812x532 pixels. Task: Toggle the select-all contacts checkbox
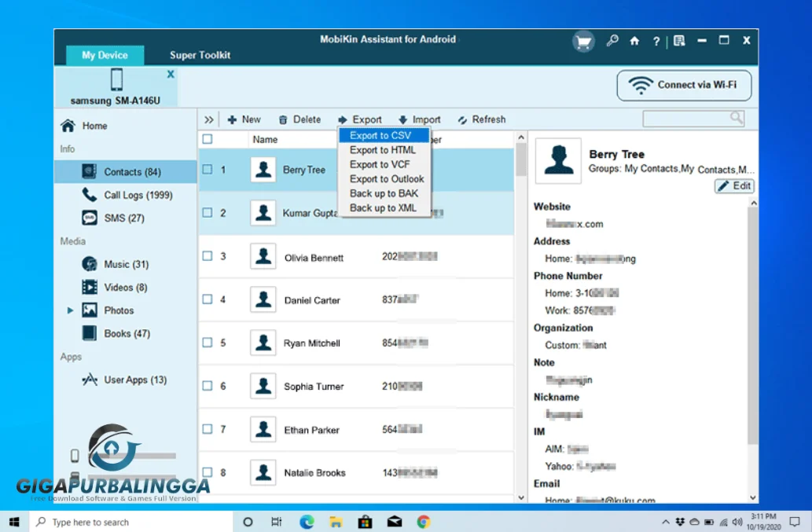pyautogui.click(x=208, y=138)
